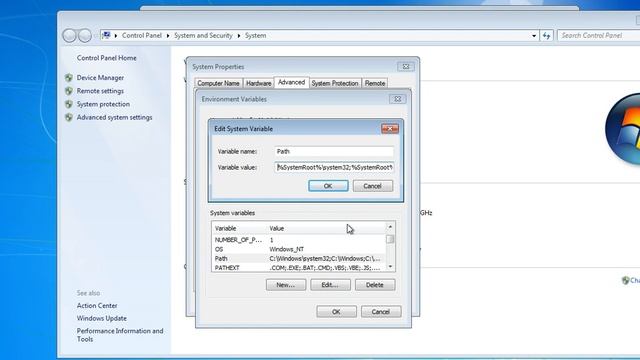Open Windows Update link
Viewport: 640px width, 360px height.
coord(102,318)
